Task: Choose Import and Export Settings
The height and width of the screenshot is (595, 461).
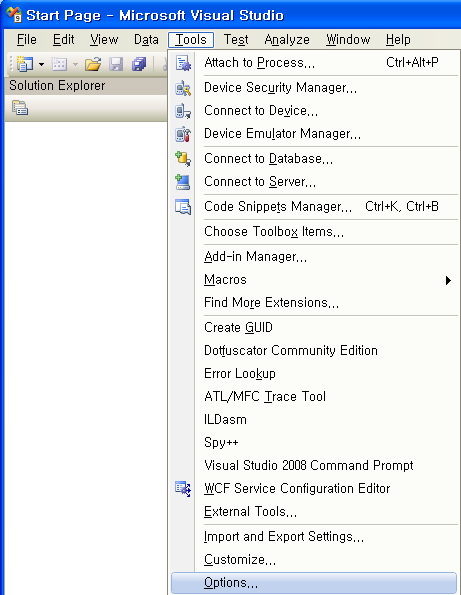Action: pos(284,537)
